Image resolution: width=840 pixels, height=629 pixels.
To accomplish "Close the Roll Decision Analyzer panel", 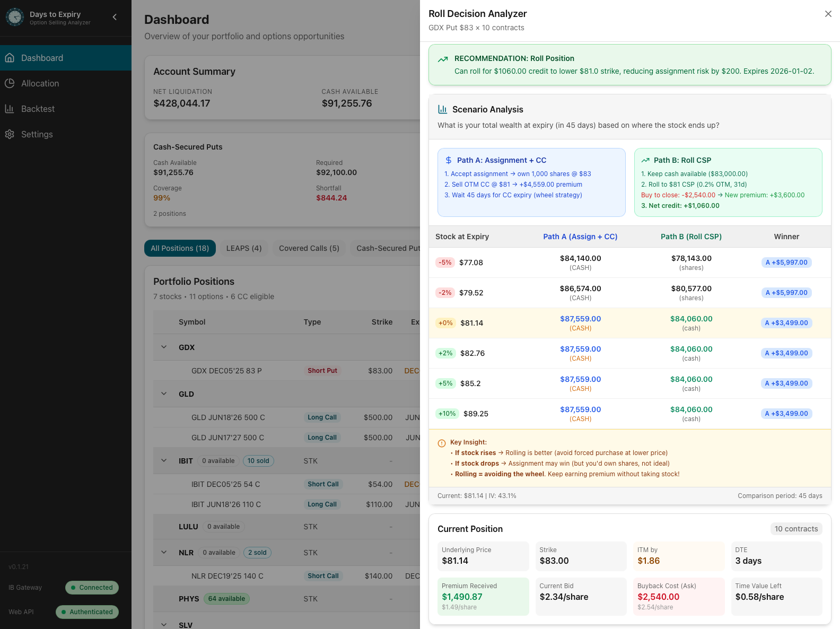I will [828, 14].
